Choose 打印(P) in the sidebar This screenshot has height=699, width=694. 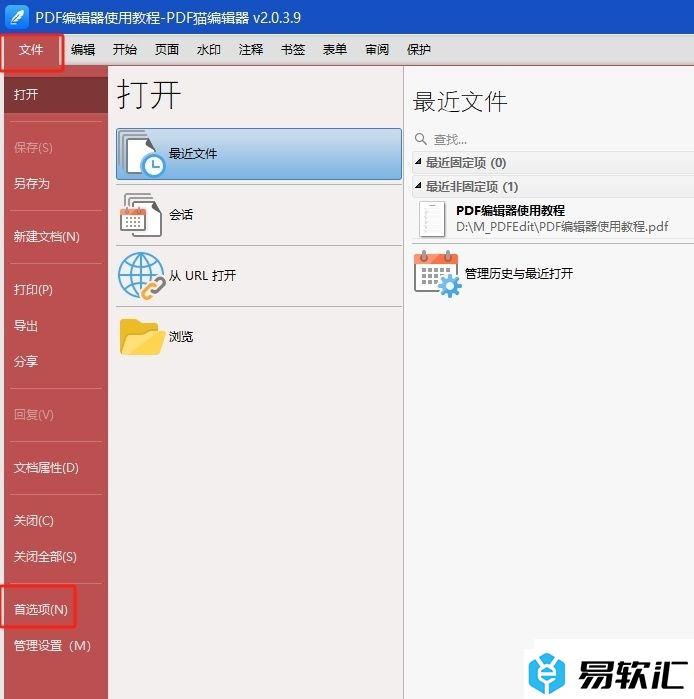tap(33, 290)
